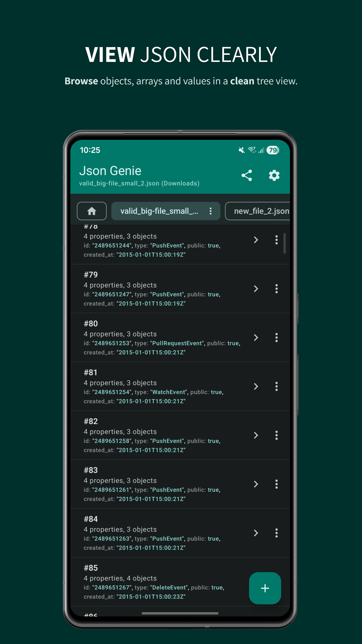The height and width of the screenshot is (644, 362).
Task: Tap the 10:25 clock in status bar
Action: coord(90,150)
